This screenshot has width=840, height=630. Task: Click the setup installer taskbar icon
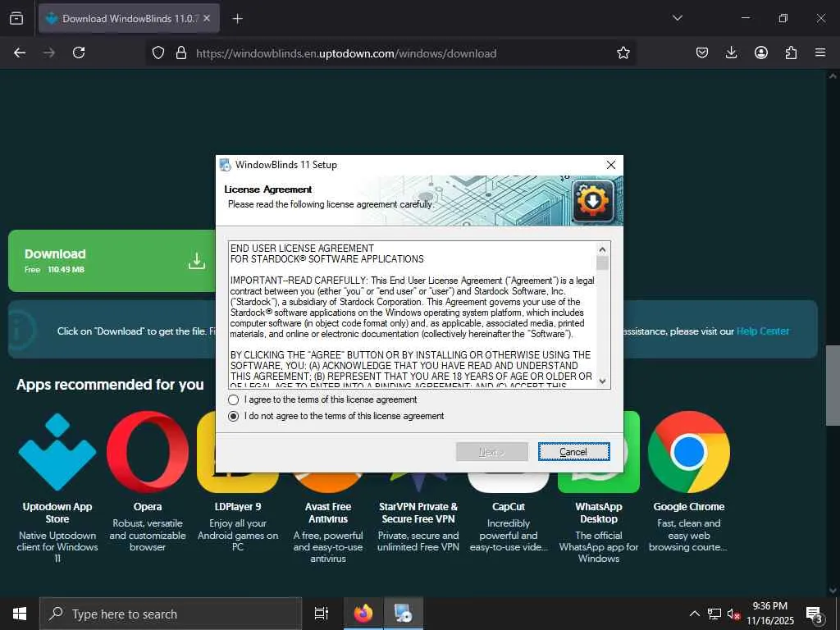[x=403, y=614]
